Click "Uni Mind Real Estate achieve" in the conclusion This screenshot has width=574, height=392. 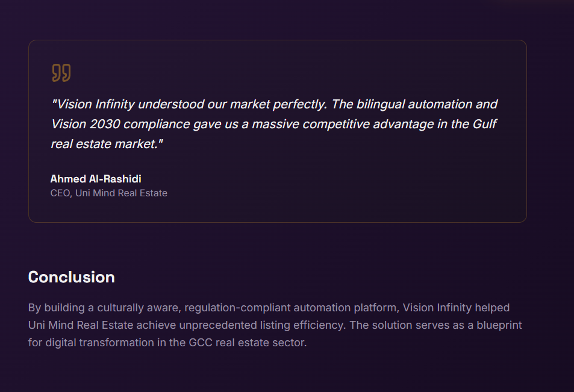(x=96, y=325)
